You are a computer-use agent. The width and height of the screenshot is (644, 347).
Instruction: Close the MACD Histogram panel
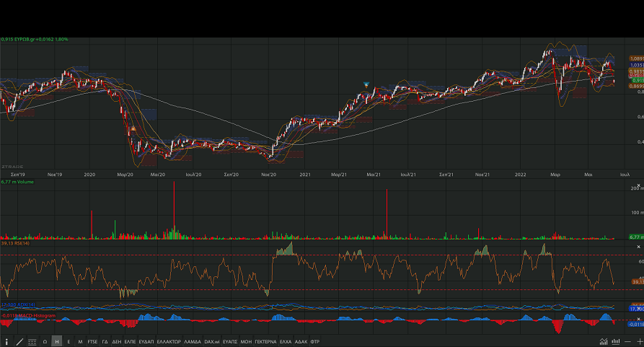(638, 318)
